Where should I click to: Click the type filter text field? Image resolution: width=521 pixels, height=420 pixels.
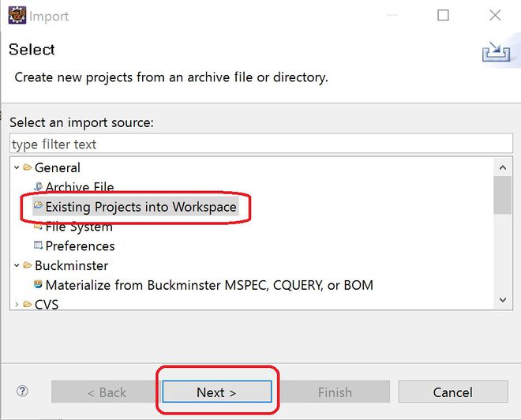tap(260, 144)
